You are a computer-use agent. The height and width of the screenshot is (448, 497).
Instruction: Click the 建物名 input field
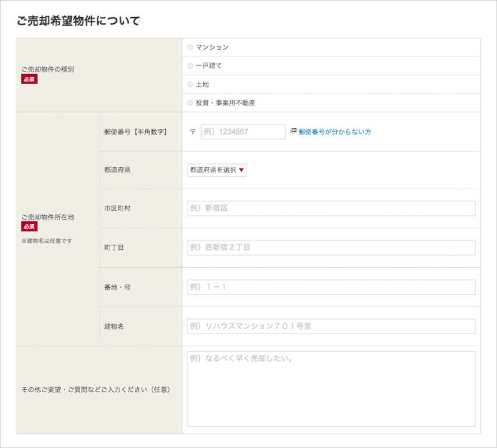pos(331,326)
